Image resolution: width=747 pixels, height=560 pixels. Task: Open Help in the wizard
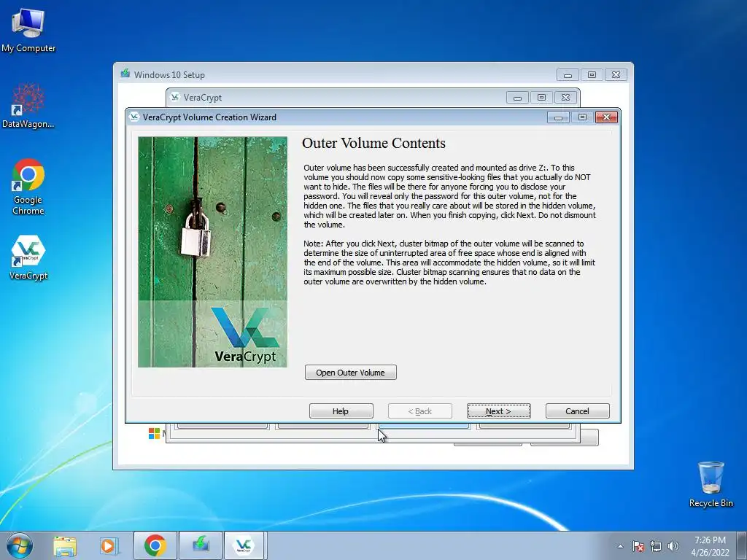(341, 411)
